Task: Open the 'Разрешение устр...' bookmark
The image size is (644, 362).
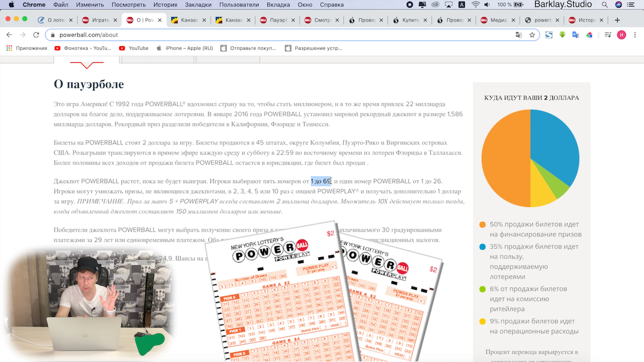Action: [313, 48]
